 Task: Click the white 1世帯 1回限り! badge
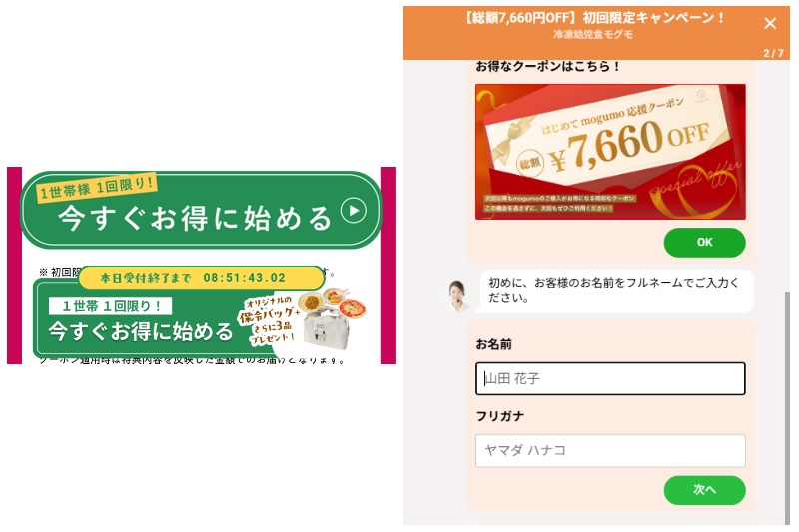pos(111,306)
